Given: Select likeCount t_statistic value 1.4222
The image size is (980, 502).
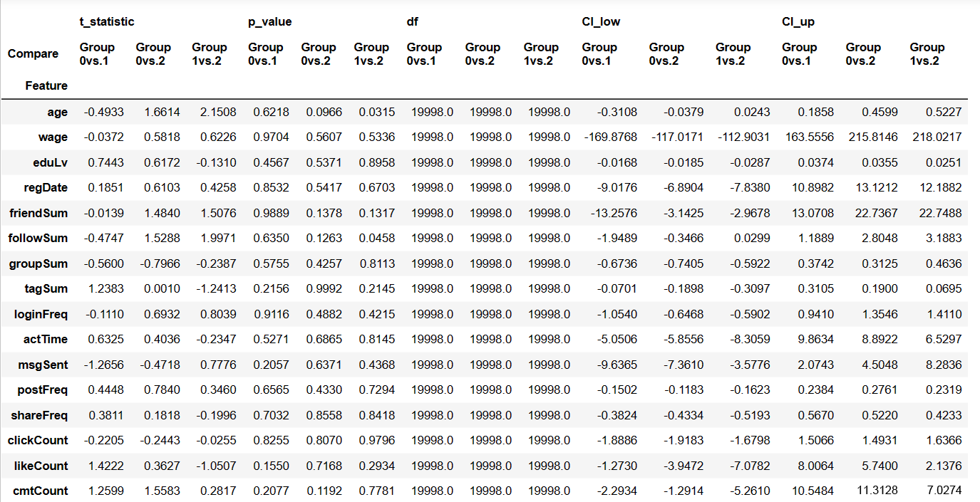Looking at the screenshot, I should tap(105, 466).
